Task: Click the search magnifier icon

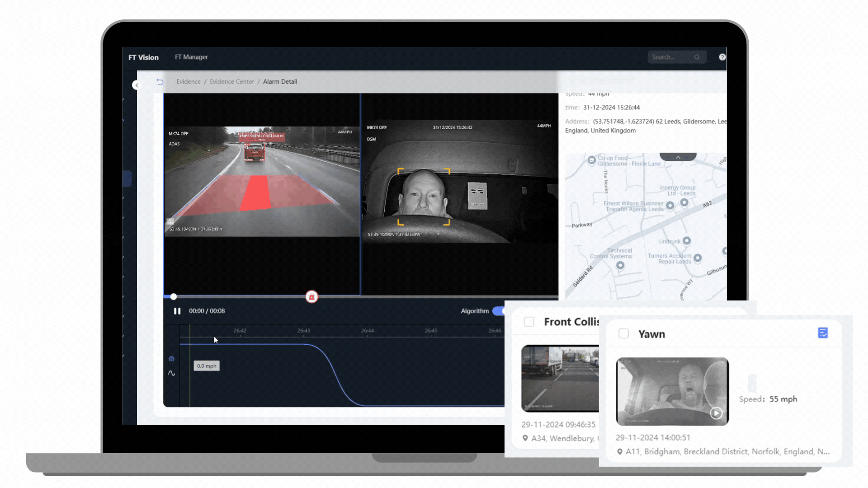Action: (697, 57)
